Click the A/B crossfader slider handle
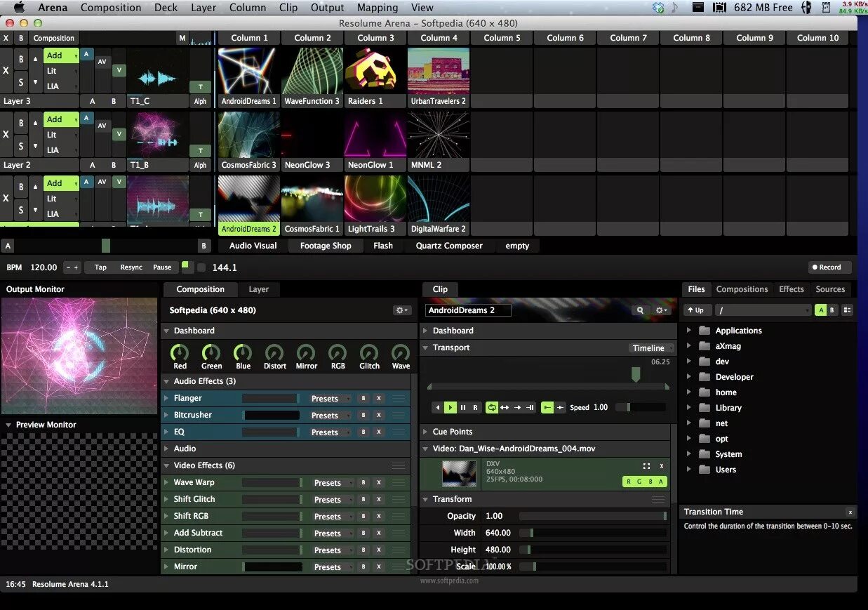This screenshot has width=868, height=610. 106,246
